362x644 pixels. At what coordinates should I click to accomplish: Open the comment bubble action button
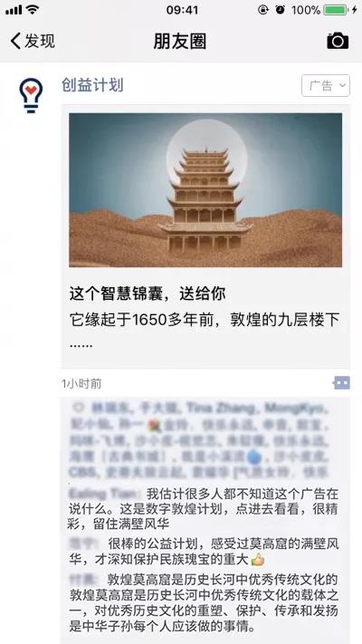click(341, 383)
